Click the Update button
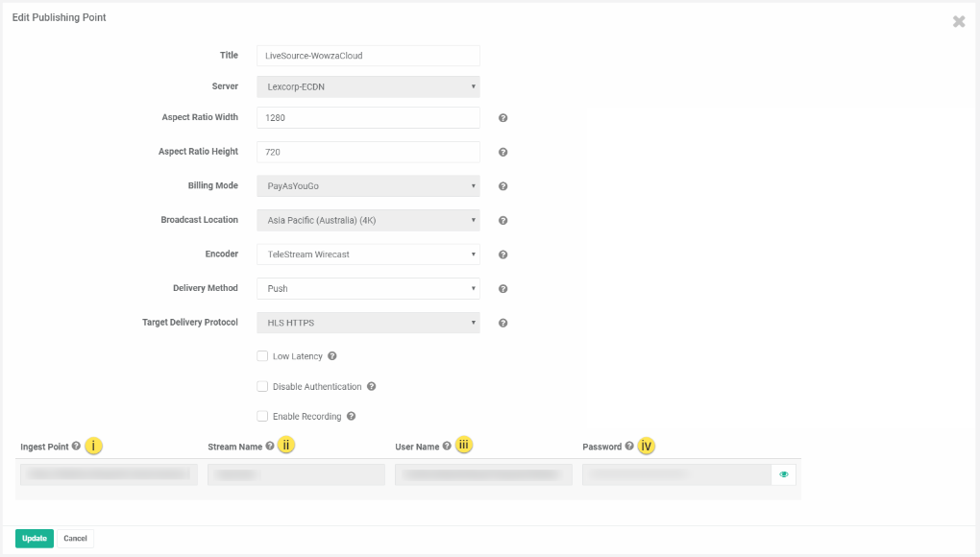 (x=35, y=539)
